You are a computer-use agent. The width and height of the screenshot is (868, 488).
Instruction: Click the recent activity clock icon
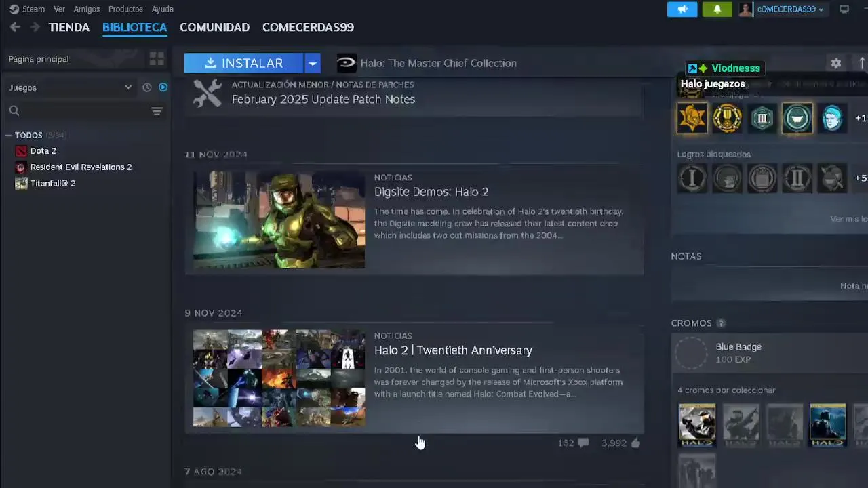click(x=147, y=87)
